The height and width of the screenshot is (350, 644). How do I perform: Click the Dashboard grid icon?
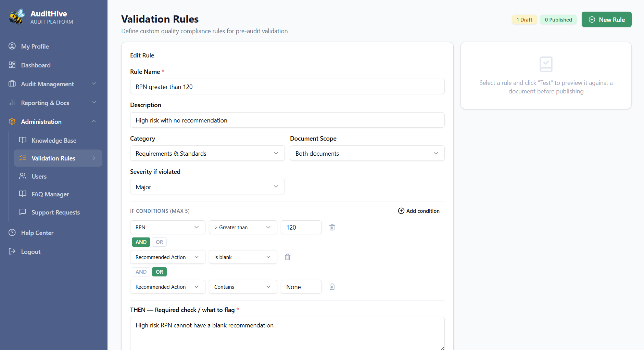point(12,65)
